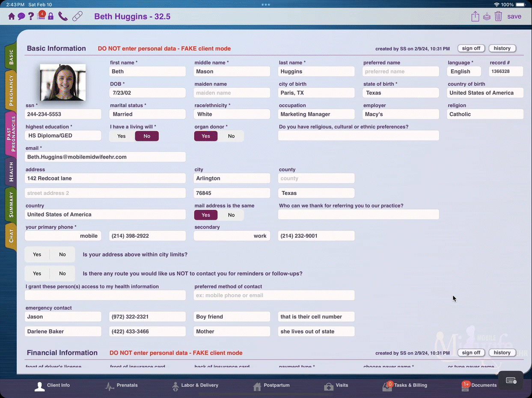Switch to Past Pregnancies side tab
The height and width of the screenshot is (398, 532).
pos(11,135)
